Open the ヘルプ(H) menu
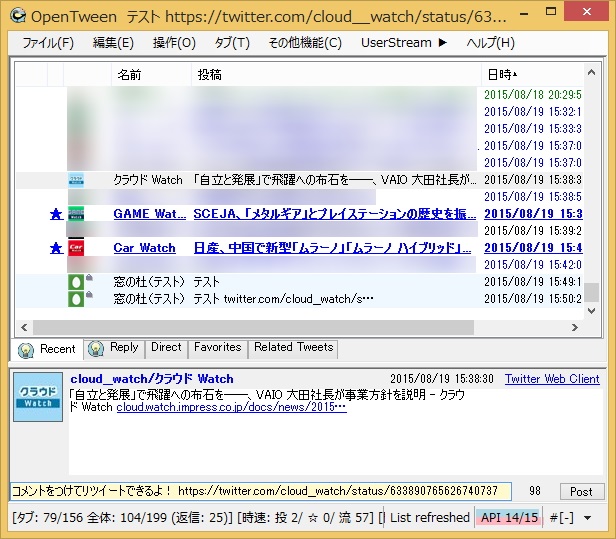 pos(490,42)
